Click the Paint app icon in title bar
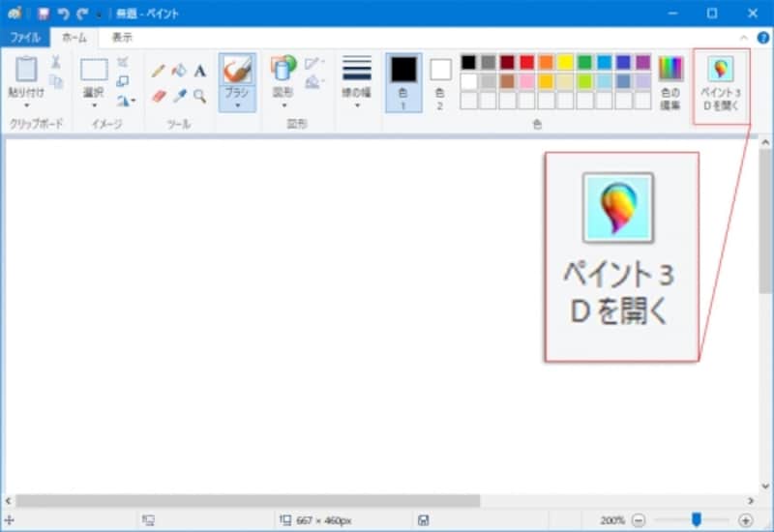The height and width of the screenshot is (532, 774). click(15, 14)
